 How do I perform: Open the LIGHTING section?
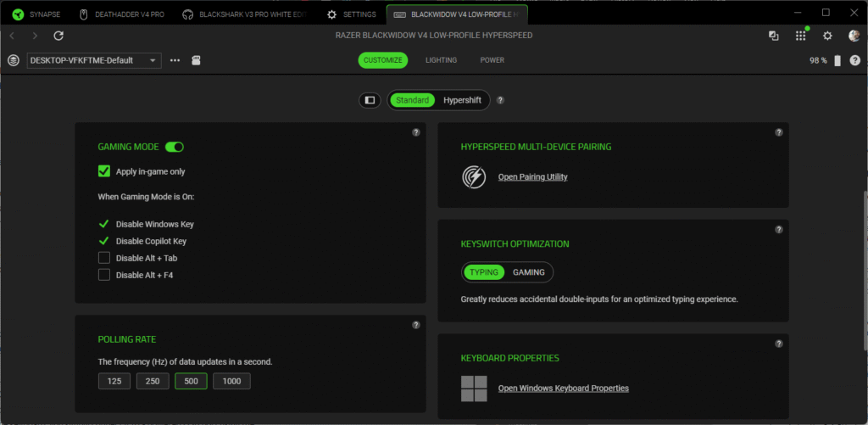pos(441,60)
